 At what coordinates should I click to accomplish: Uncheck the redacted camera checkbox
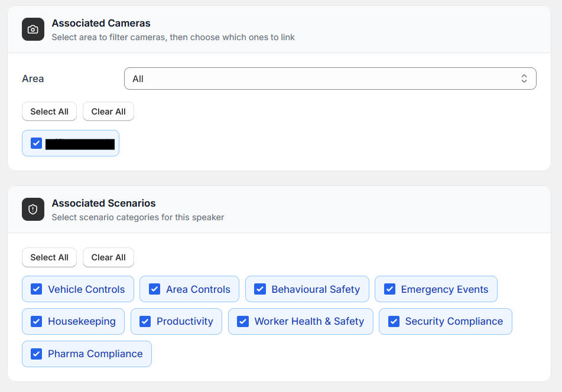coord(36,143)
